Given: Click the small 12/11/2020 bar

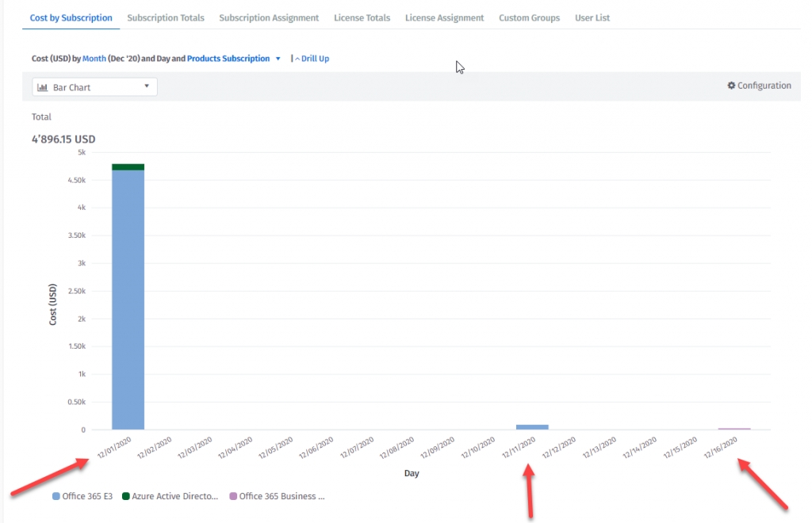Looking at the screenshot, I should click(x=531, y=427).
